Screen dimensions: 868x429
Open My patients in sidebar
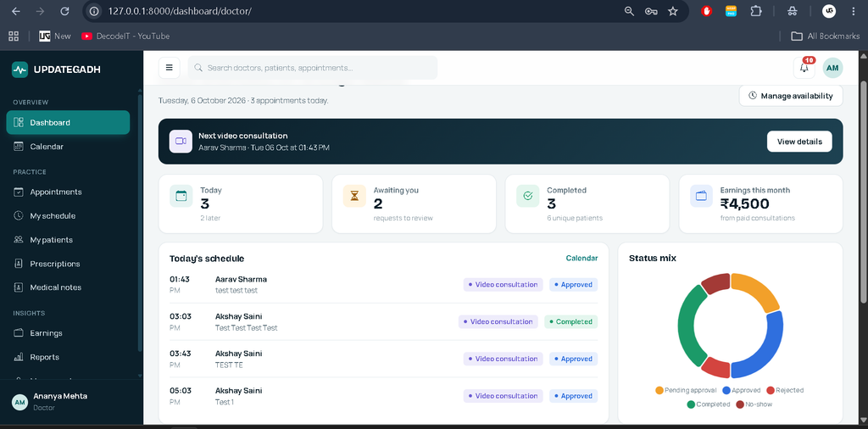pos(68,240)
